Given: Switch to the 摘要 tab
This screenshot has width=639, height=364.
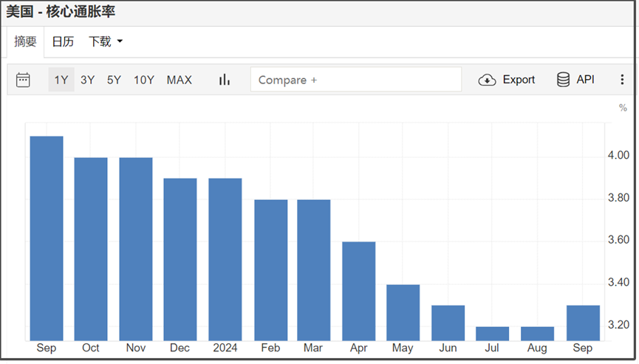Looking at the screenshot, I should [x=25, y=41].
